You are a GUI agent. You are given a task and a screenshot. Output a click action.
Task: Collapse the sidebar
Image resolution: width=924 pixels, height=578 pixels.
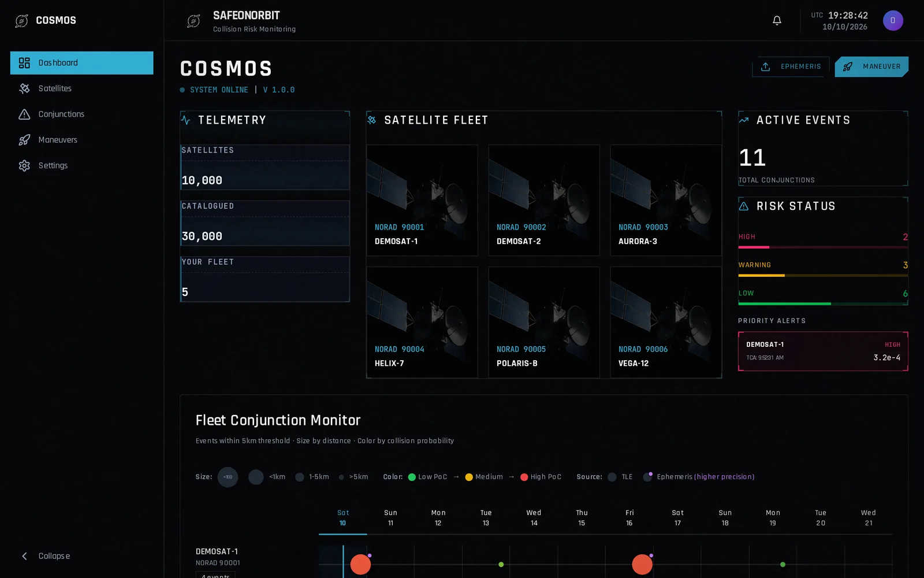click(x=81, y=556)
